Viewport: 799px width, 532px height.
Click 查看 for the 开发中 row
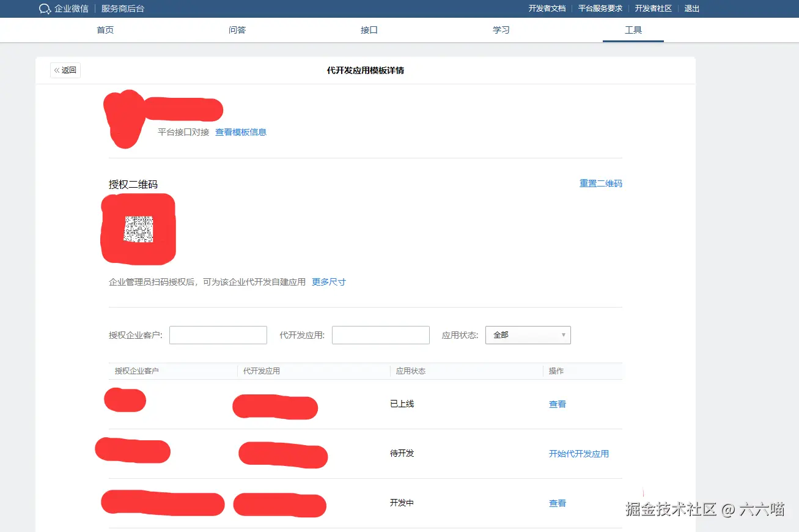(558, 503)
